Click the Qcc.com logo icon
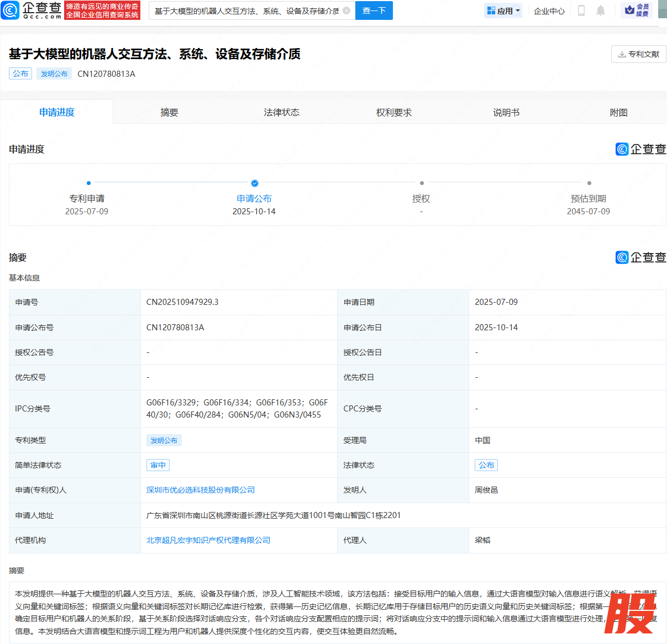Viewport: 667px width, 644px height. 10,10
